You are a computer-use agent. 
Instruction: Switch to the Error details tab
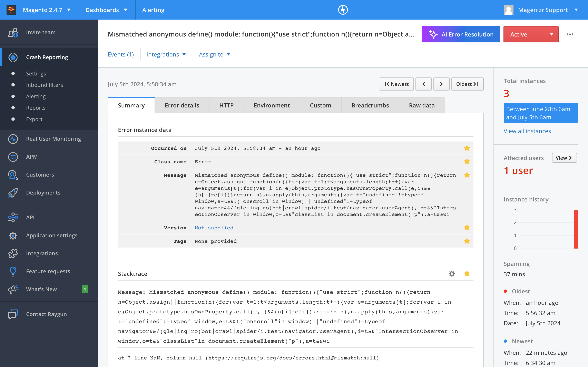182,105
